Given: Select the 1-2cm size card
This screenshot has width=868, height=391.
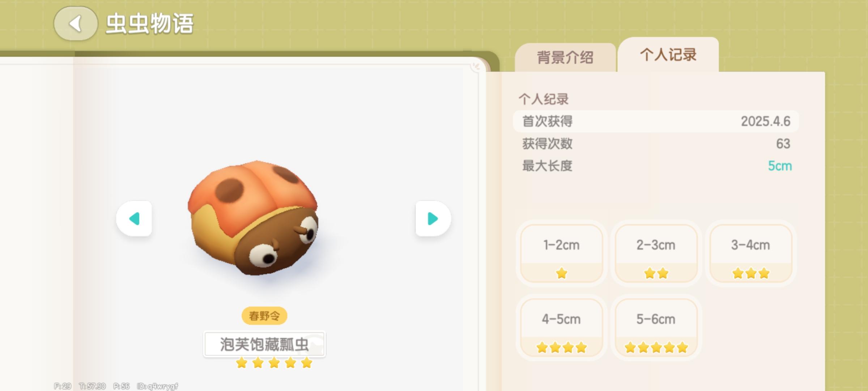Looking at the screenshot, I should pos(561,253).
